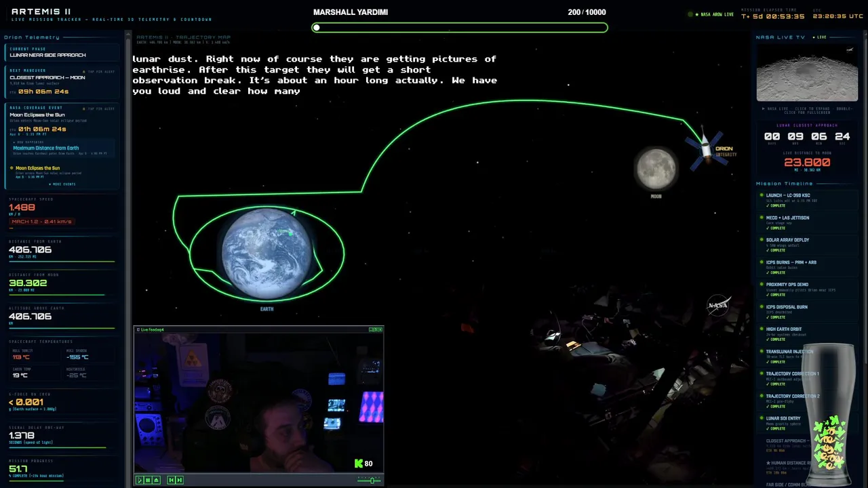The width and height of the screenshot is (868, 488).
Task: Click MACH 1.2 speed readout
Action: 41,222
